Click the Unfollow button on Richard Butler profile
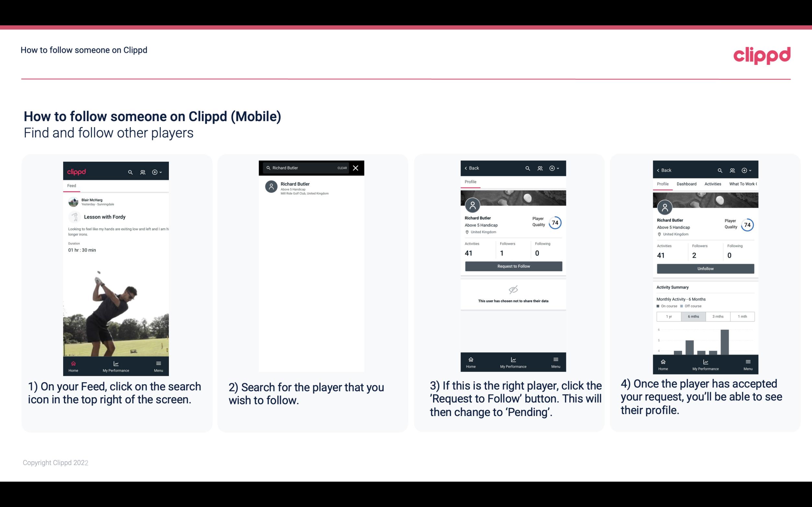The width and height of the screenshot is (812, 507). coord(705,268)
